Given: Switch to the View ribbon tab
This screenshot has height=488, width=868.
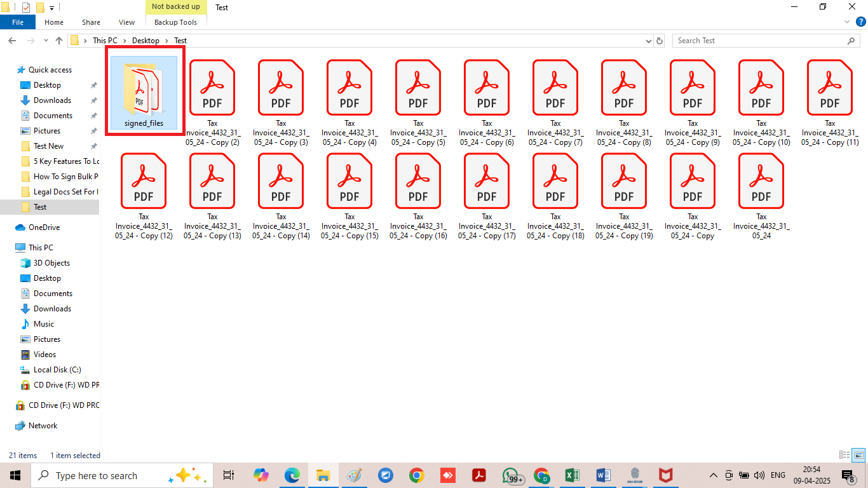Looking at the screenshot, I should [x=126, y=22].
